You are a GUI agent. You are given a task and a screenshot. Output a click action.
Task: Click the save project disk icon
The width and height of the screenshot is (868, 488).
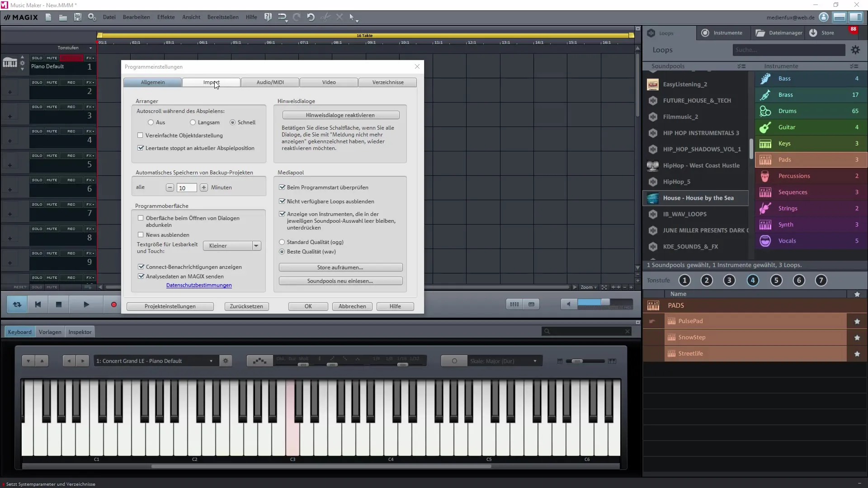pyautogui.click(x=77, y=17)
